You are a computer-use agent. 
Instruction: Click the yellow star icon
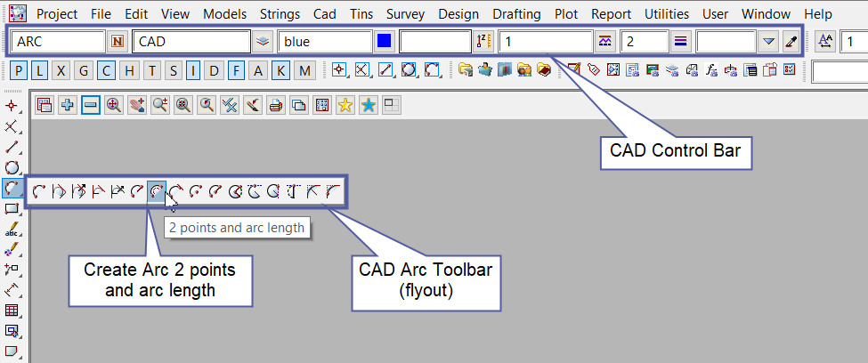pos(345,105)
